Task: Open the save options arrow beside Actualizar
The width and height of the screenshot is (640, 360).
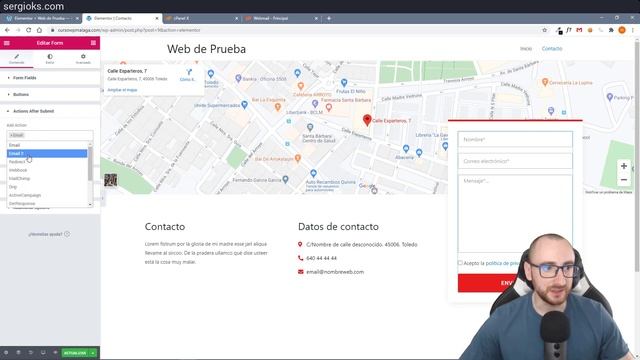Action: (x=93, y=353)
